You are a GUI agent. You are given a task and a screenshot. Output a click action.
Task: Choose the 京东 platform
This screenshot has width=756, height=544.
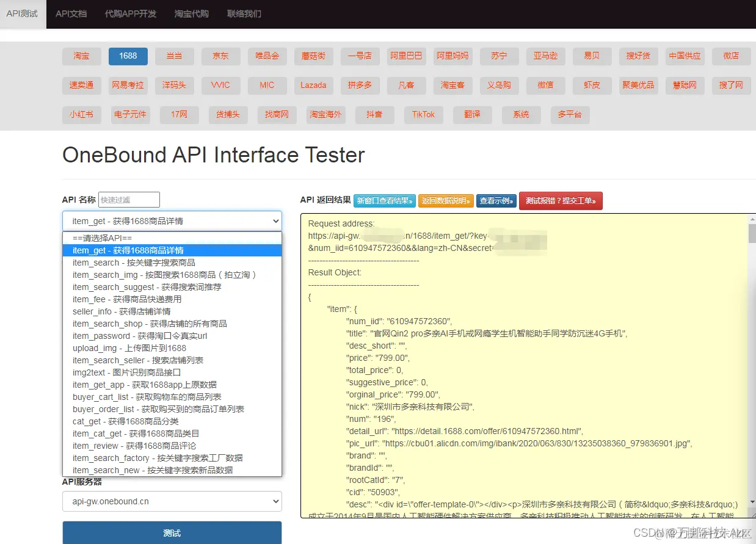[221, 56]
